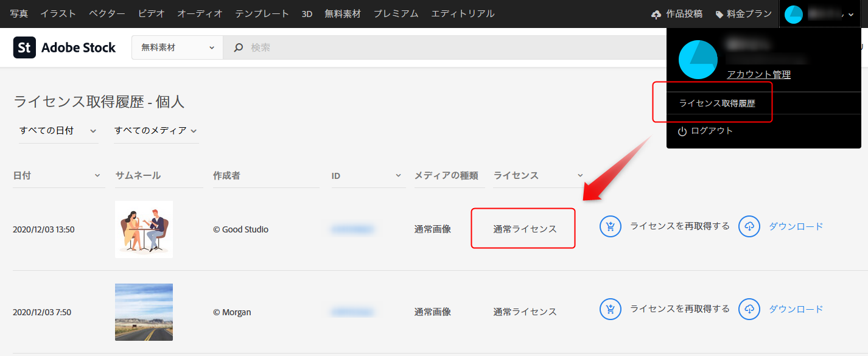868x356 pixels.
Task: Click the 作品投稿 upload cloud icon
Action: 656,14
